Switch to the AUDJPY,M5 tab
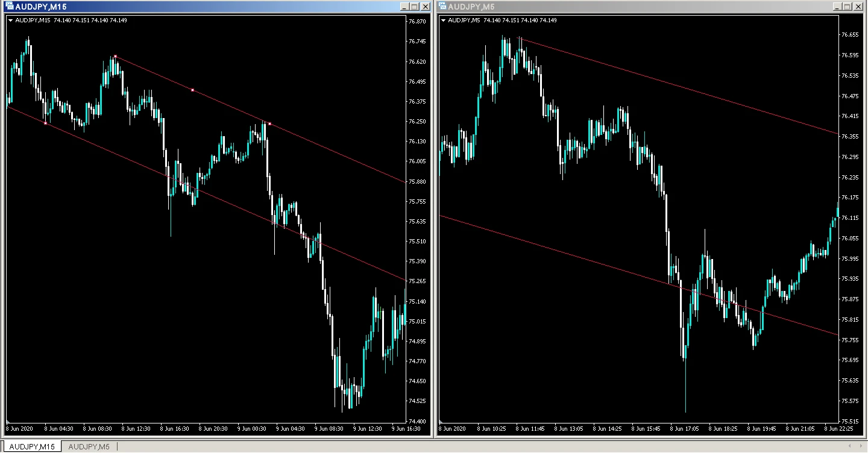 [x=89, y=446]
